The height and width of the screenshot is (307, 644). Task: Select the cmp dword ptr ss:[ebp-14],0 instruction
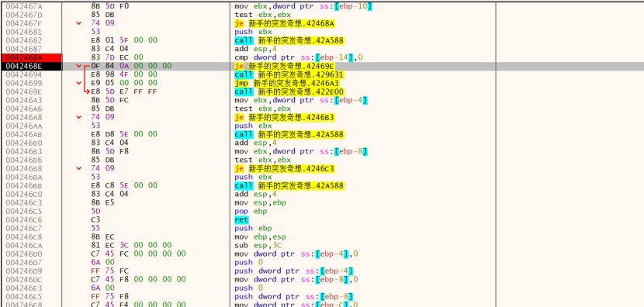(x=299, y=57)
